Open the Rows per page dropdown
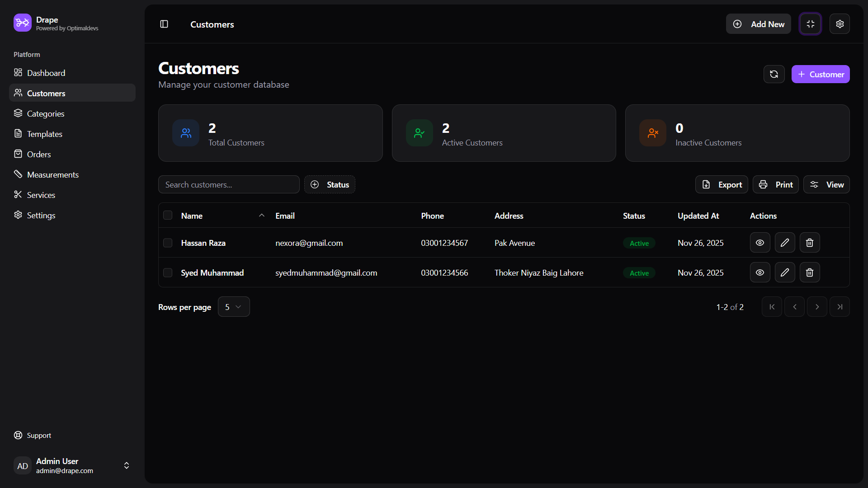868x488 pixels. (233, 307)
